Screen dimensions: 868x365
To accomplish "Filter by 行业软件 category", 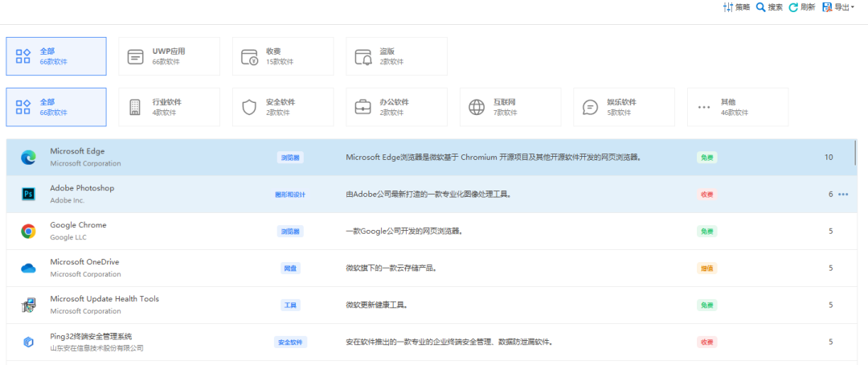I will (x=170, y=107).
